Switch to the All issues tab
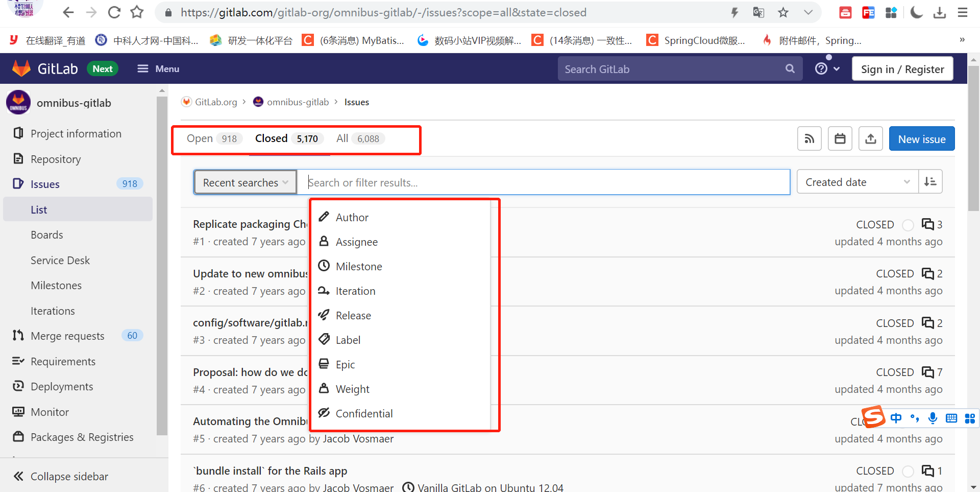This screenshot has height=492, width=980. click(x=360, y=138)
